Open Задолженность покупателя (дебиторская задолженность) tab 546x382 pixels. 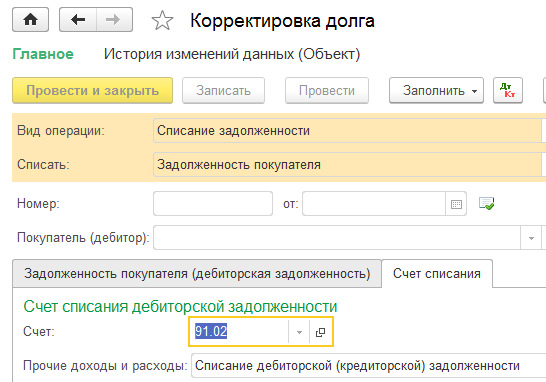(x=197, y=274)
